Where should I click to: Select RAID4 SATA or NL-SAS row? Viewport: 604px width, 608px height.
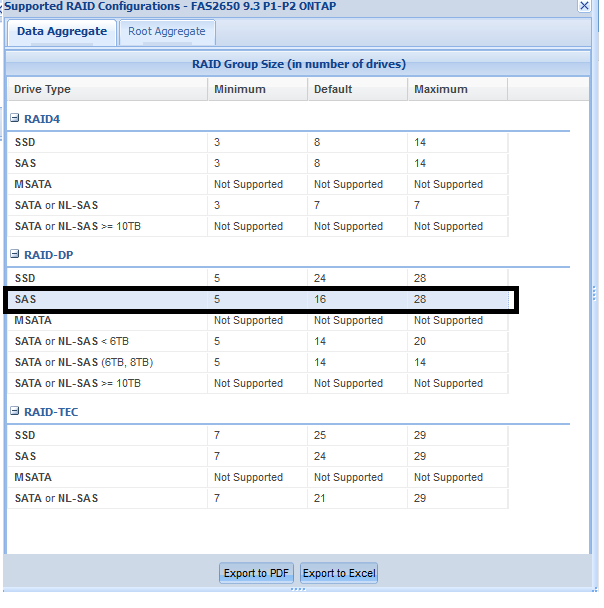258,205
